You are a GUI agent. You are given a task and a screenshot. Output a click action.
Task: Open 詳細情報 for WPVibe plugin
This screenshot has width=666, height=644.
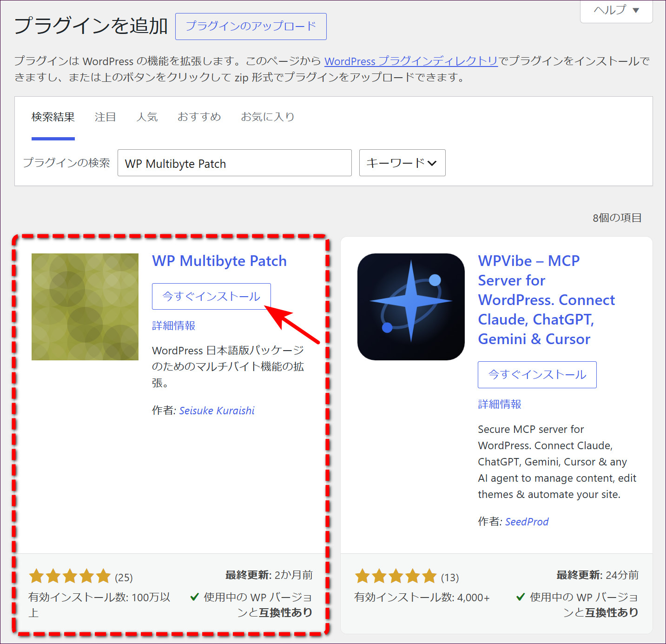[x=500, y=404]
